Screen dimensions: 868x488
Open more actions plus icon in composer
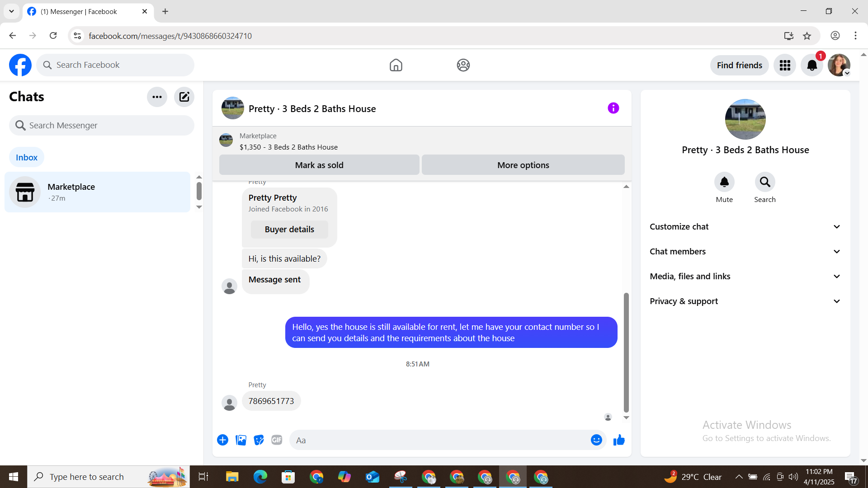[222, 440]
